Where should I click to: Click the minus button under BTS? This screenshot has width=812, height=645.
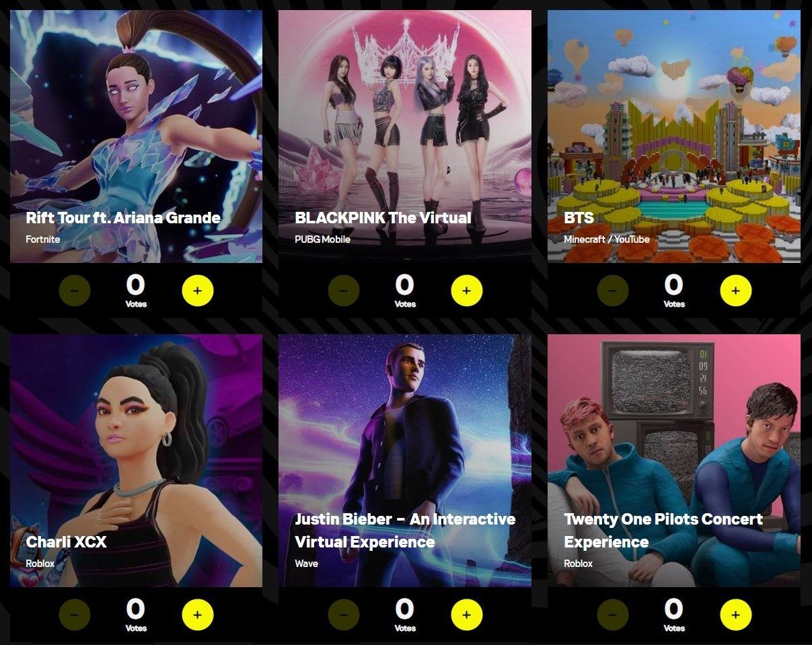613,291
